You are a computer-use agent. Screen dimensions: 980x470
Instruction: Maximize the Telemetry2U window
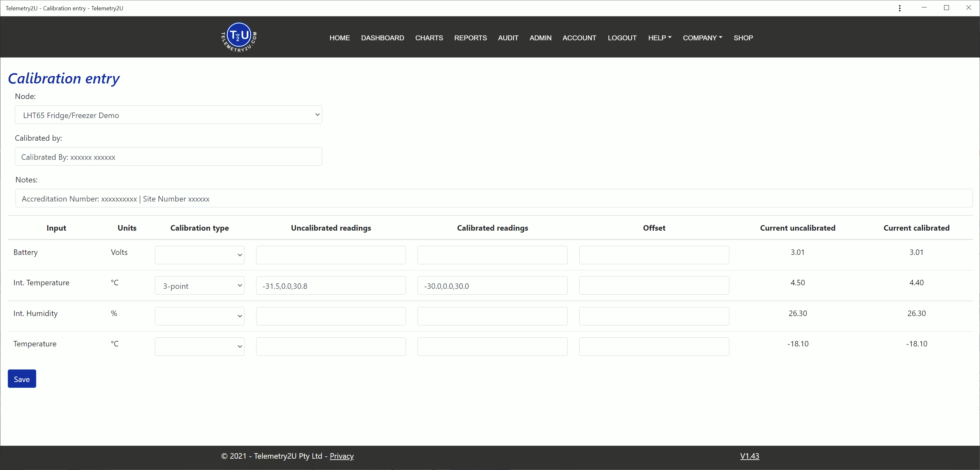click(x=946, y=8)
